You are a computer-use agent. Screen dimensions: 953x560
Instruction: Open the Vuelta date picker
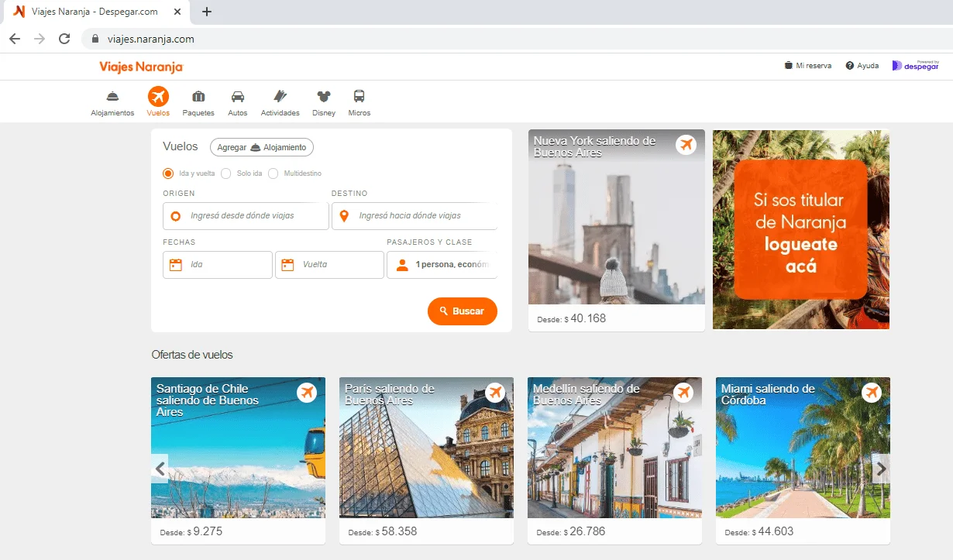pos(329,265)
